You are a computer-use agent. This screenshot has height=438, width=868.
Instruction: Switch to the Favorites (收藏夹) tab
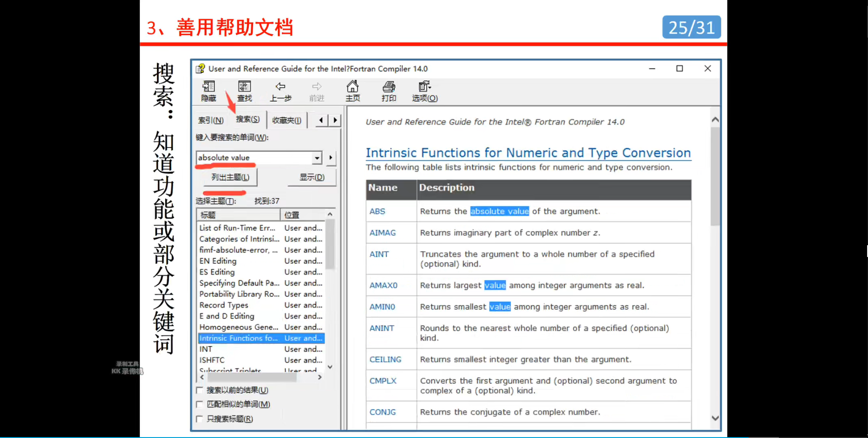point(287,120)
